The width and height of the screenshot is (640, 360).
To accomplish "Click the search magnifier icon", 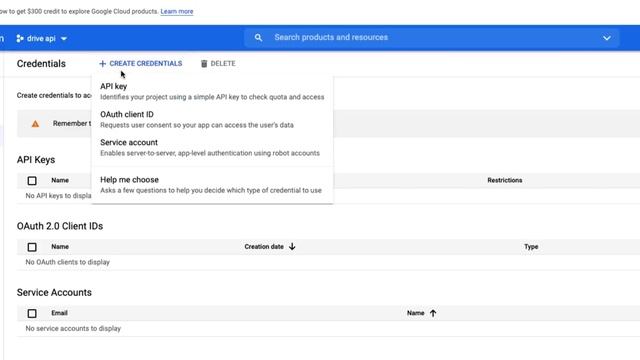I will coord(258,38).
